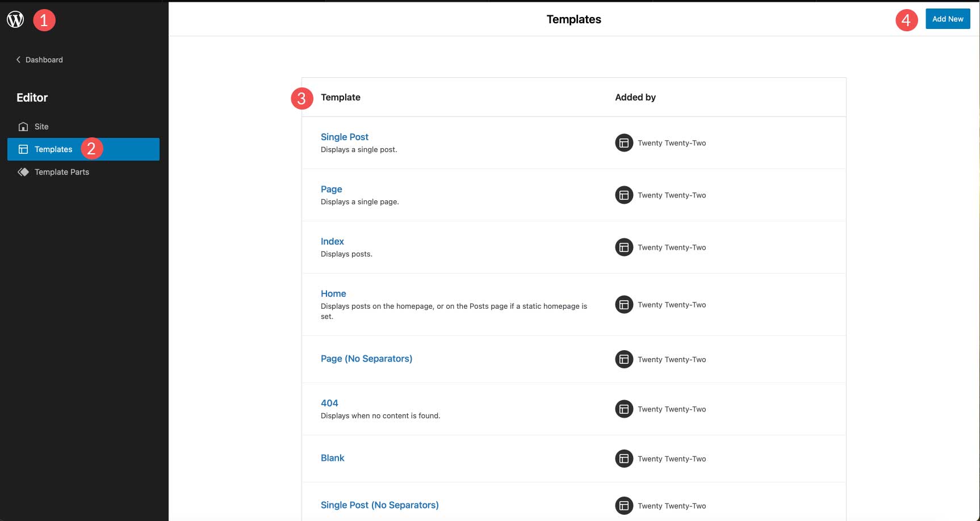Open the Page template
This screenshot has width=980, height=521.
[x=332, y=188]
